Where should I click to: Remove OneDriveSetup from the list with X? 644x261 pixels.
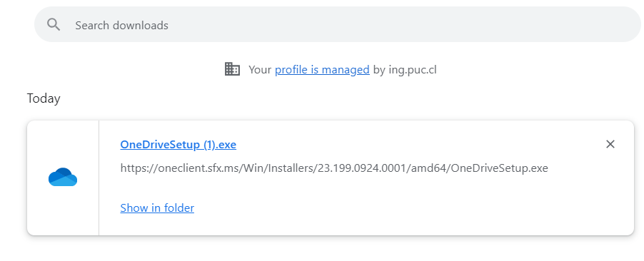click(x=610, y=144)
